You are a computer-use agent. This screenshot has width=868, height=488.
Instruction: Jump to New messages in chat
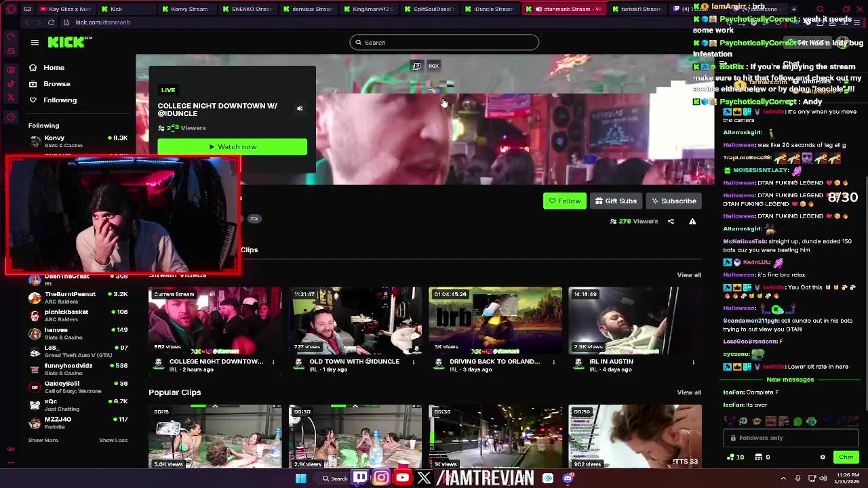[790, 380]
